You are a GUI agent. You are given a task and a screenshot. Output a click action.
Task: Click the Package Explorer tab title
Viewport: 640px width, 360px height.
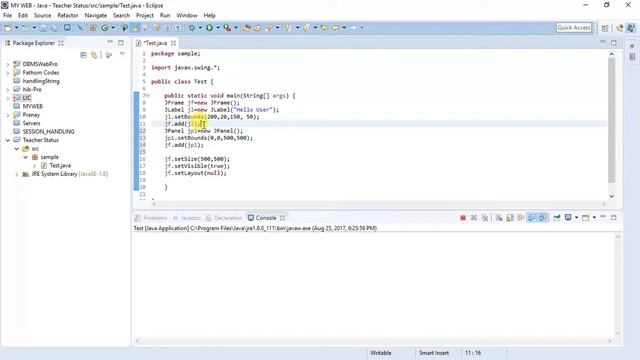(x=33, y=43)
